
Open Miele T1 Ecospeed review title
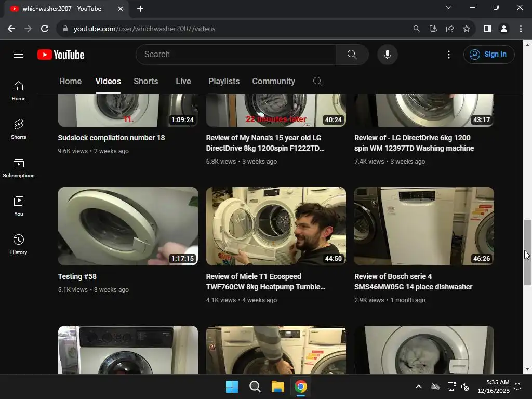click(x=265, y=282)
